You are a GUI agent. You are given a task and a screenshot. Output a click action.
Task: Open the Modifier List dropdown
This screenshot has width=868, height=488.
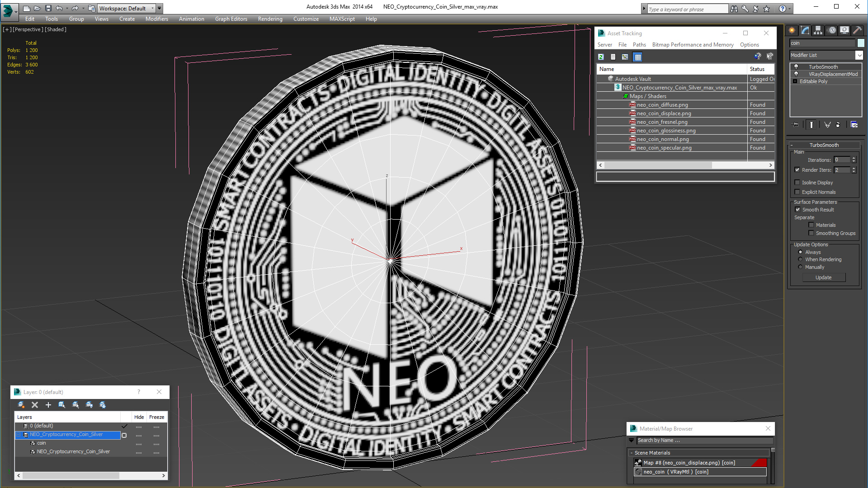point(859,55)
